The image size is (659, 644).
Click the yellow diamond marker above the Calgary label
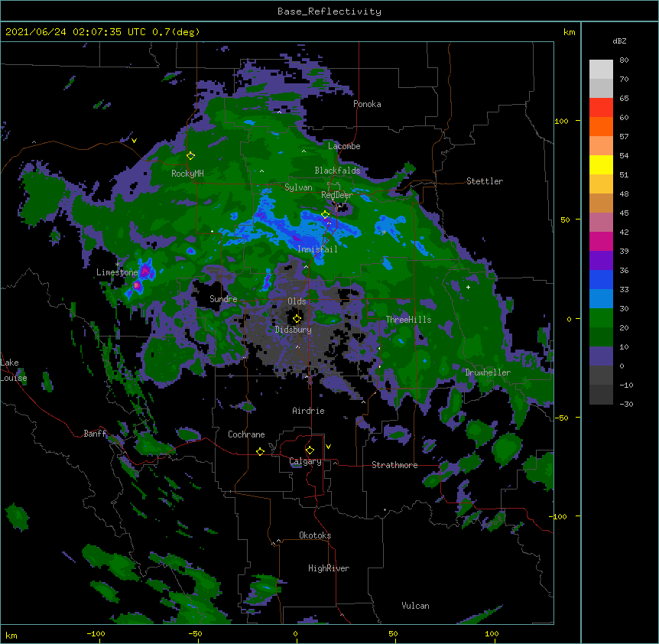click(310, 450)
